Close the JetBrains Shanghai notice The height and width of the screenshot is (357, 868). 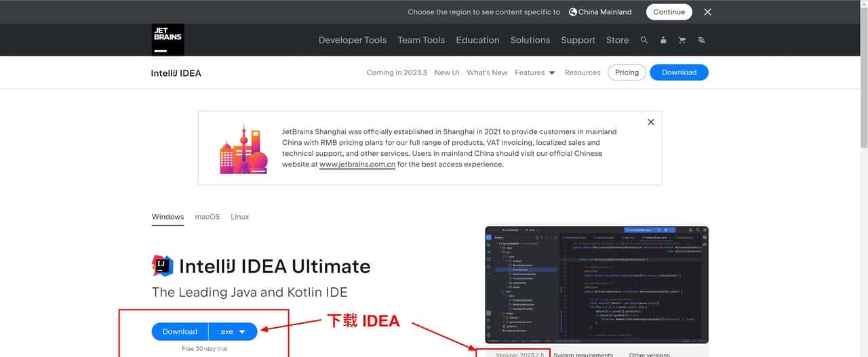pos(651,122)
